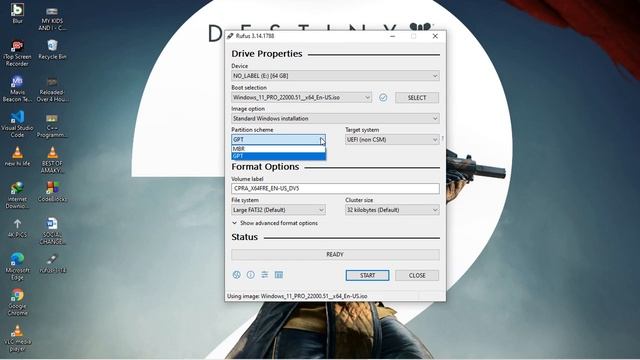Image resolution: width=640 pixels, height=360 pixels.
Task: Open MY KIDS AND I desktop shortcut
Action: (52, 18)
